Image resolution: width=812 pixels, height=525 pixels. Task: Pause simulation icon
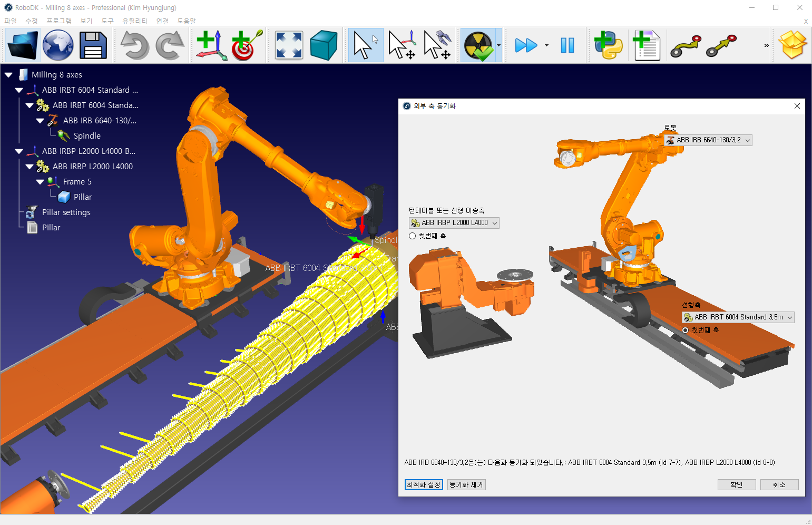click(x=567, y=45)
